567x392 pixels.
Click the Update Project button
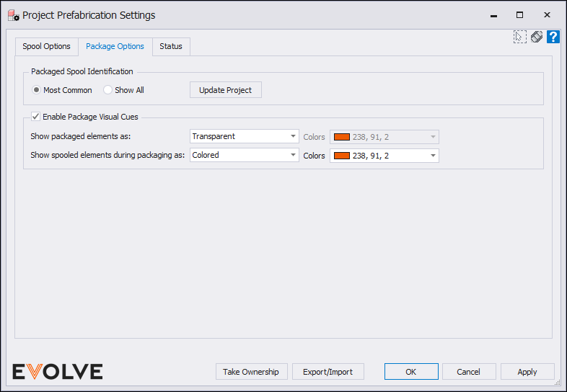(226, 90)
